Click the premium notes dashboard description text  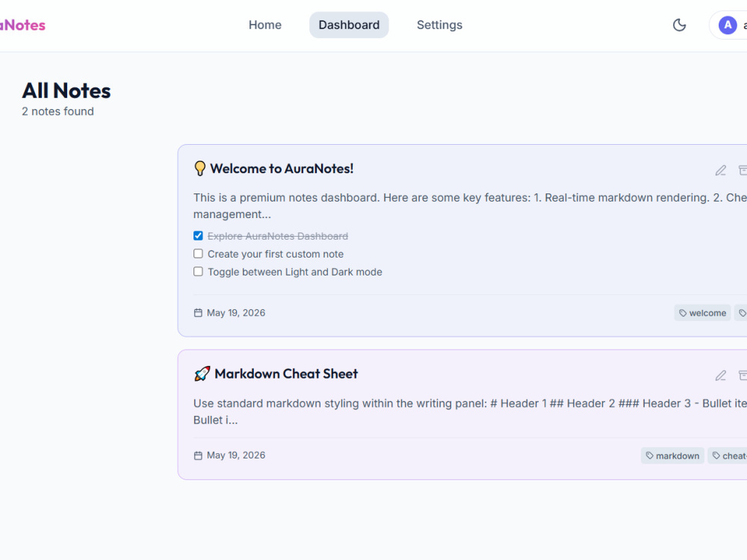click(x=470, y=206)
